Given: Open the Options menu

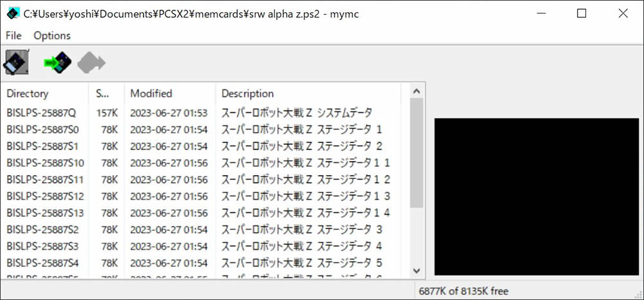Looking at the screenshot, I should 52,35.
